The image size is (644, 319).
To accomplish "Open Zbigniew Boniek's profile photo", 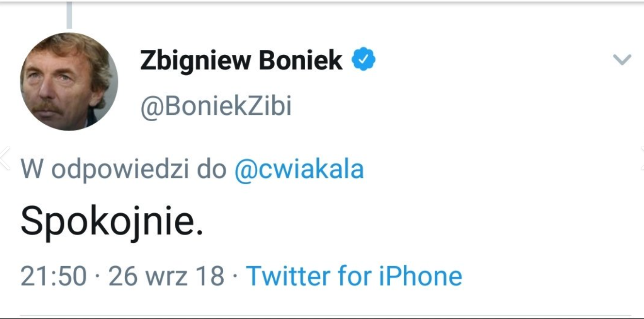I will click(69, 81).
